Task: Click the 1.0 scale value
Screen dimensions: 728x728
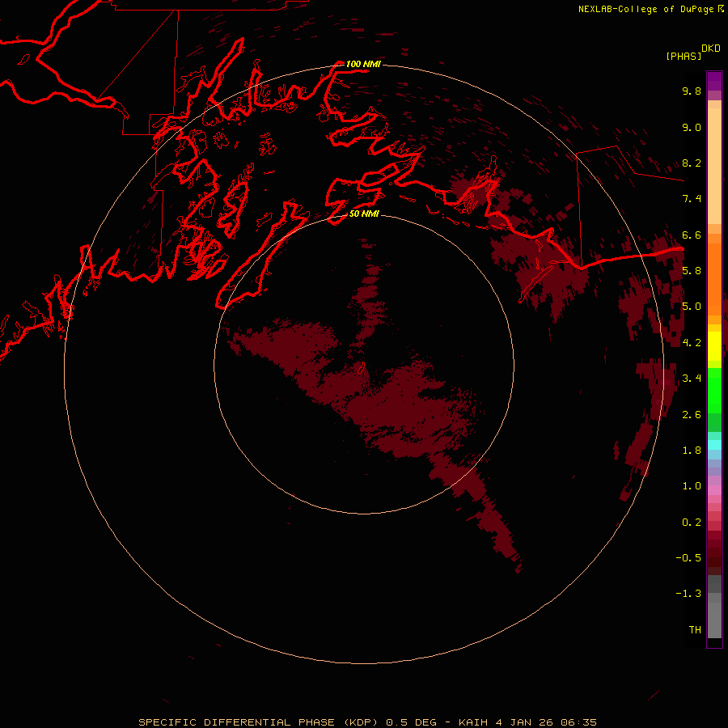Action: 692,486
